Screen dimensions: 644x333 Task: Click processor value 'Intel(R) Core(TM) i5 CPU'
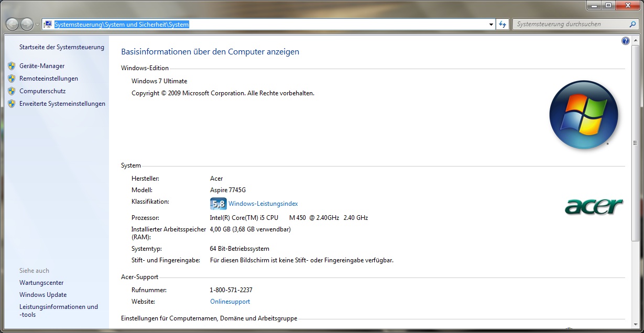pyautogui.click(x=244, y=218)
